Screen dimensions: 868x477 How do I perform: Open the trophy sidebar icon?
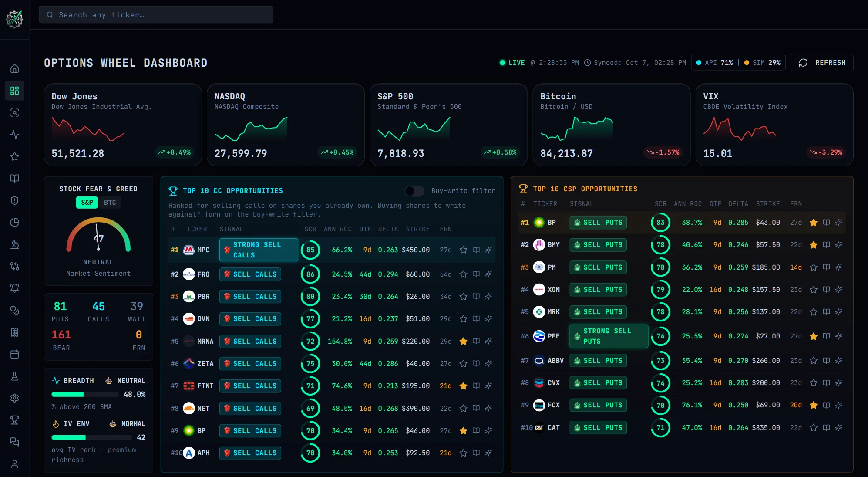pos(14,420)
